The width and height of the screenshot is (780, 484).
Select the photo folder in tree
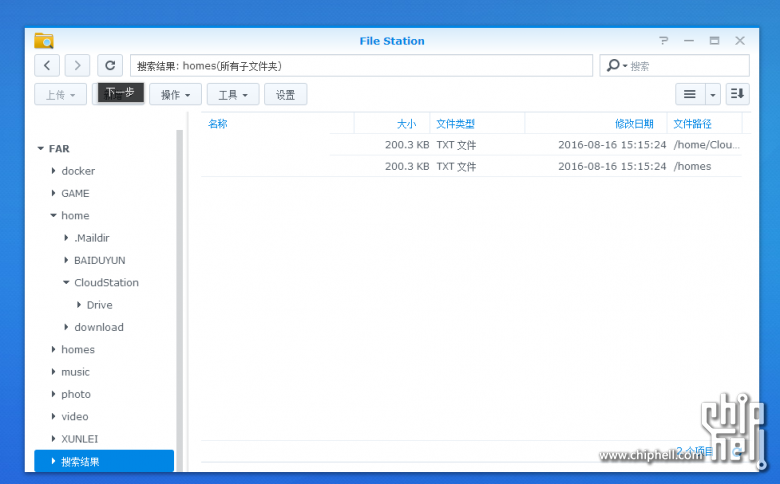click(x=76, y=394)
